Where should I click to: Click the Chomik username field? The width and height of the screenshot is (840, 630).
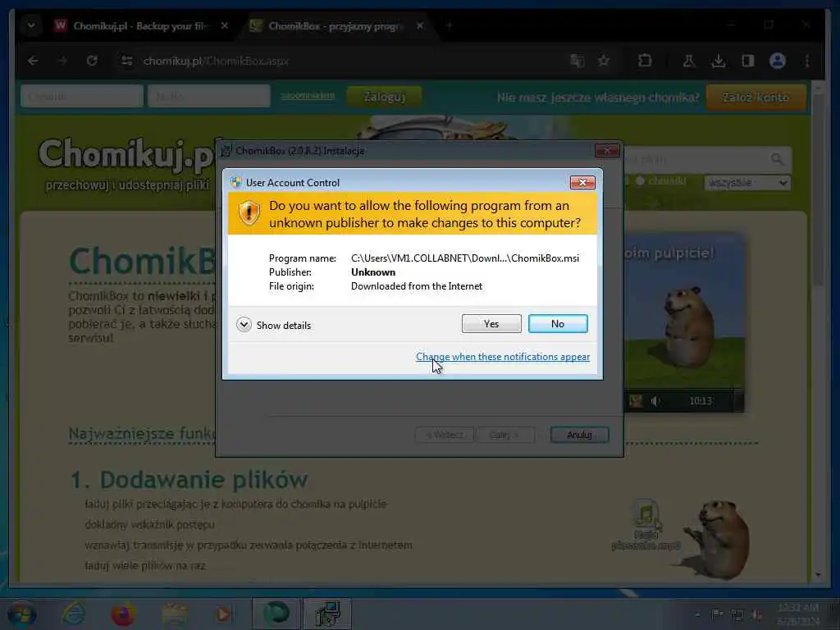(x=82, y=97)
